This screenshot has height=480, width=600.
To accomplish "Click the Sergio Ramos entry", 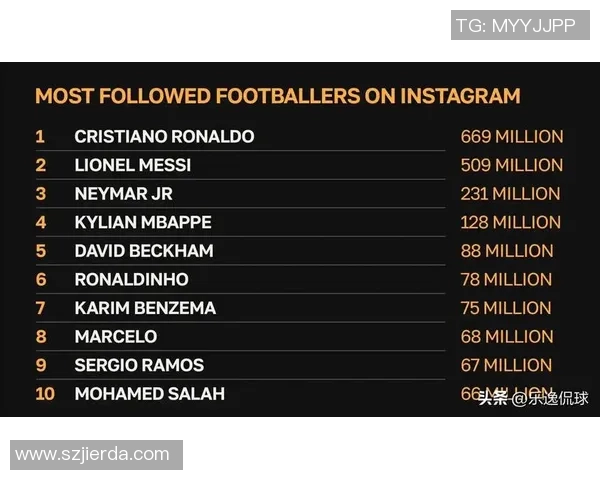I will coord(139,365).
